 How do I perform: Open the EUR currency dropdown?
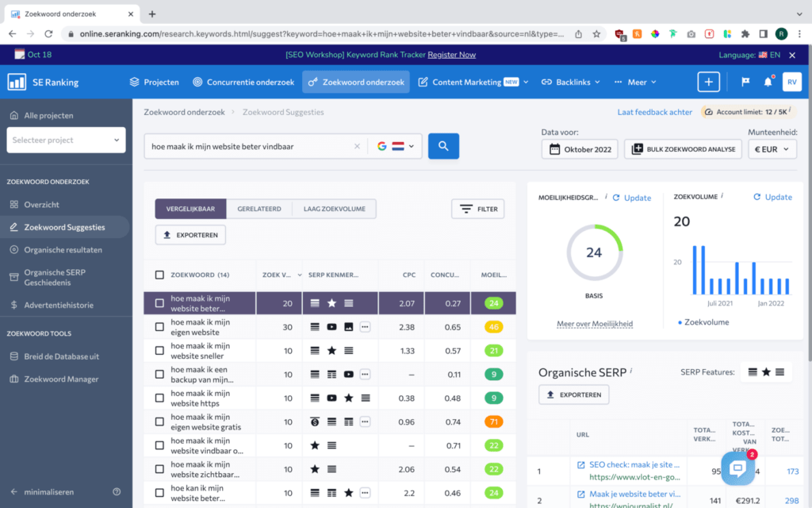tap(772, 149)
